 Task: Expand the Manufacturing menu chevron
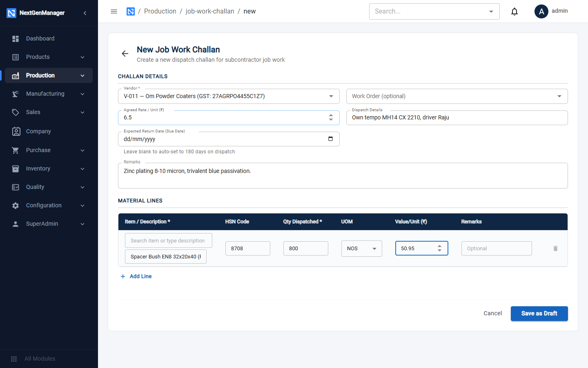pyautogui.click(x=82, y=94)
